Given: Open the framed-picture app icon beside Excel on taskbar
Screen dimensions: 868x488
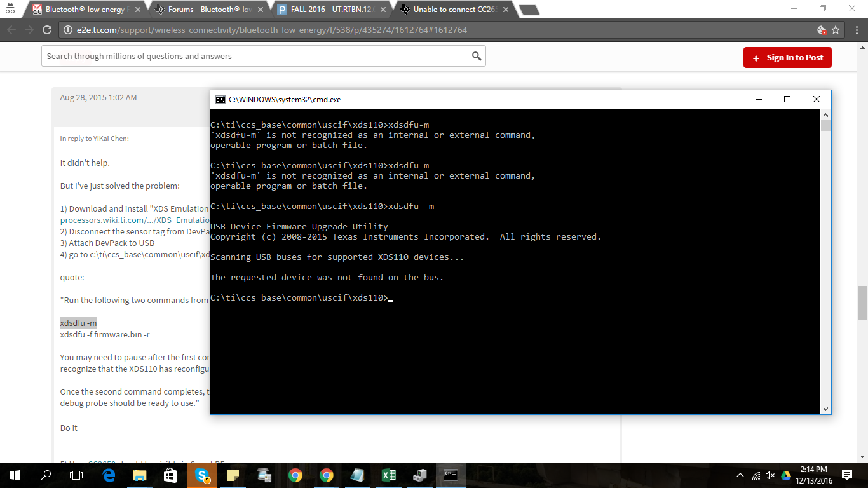Looking at the screenshot, I should [x=358, y=475].
